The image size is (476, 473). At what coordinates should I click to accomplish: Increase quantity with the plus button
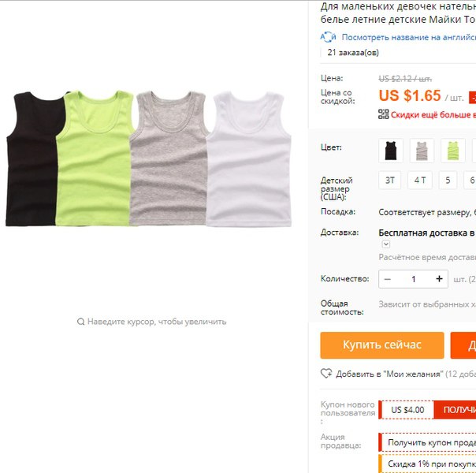point(439,279)
